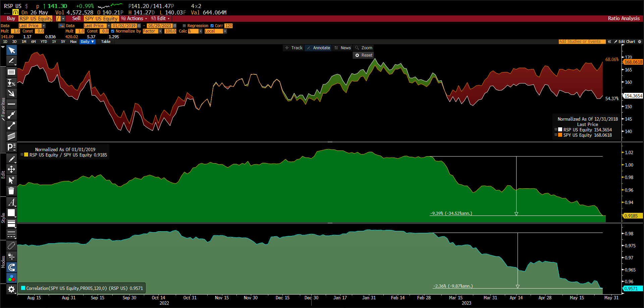Switch to the Max range tab
This screenshot has width=644, height=308.
73,42
